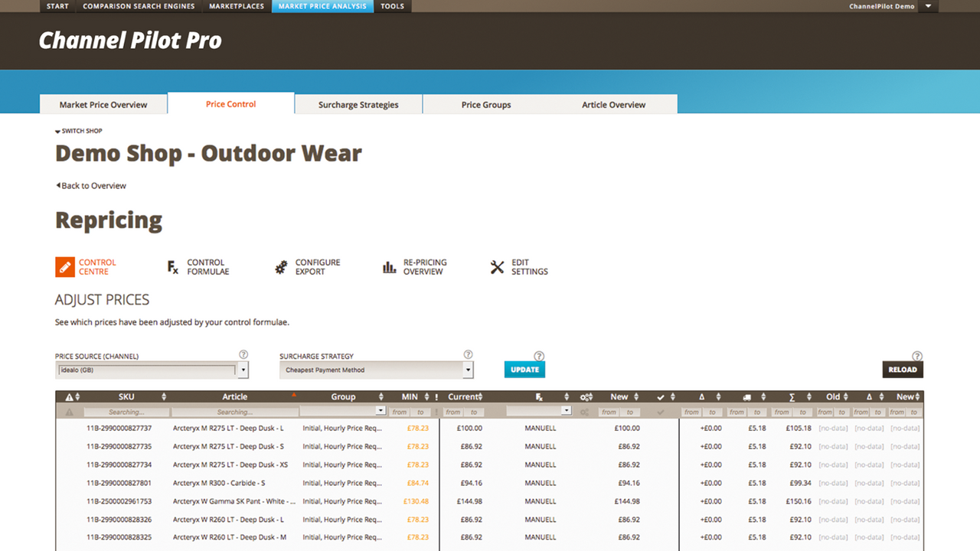Sort by Group column arrows

point(381,397)
